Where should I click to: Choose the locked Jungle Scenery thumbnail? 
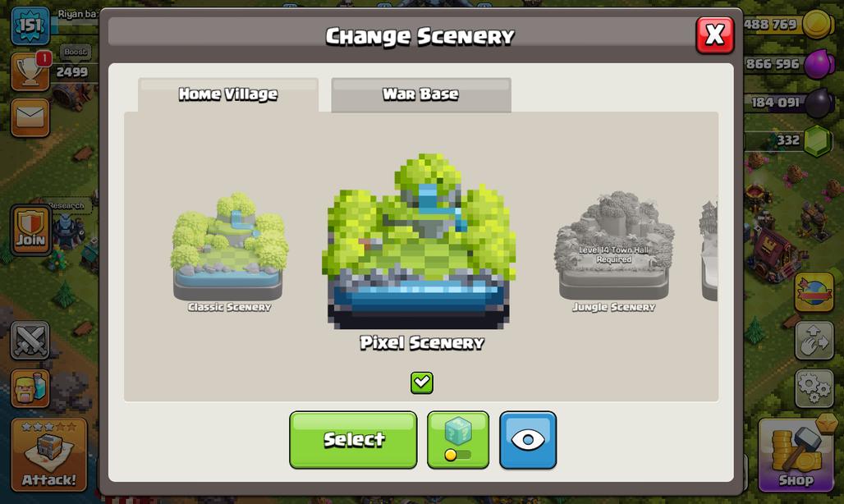[x=613, y=251]
